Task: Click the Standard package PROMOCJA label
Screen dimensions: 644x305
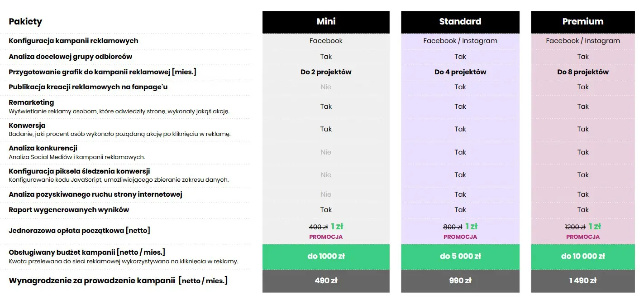Action: [x=460, y=237]
